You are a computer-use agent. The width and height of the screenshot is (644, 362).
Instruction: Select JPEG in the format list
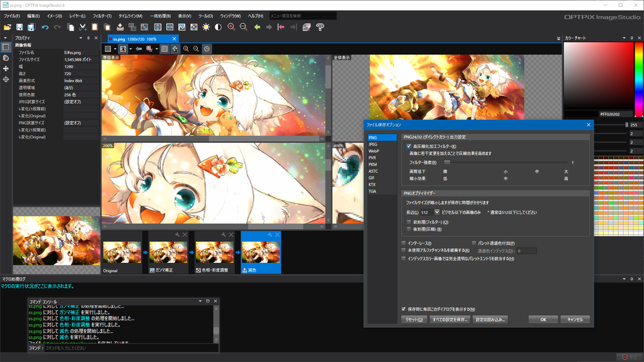pos(373,144)
